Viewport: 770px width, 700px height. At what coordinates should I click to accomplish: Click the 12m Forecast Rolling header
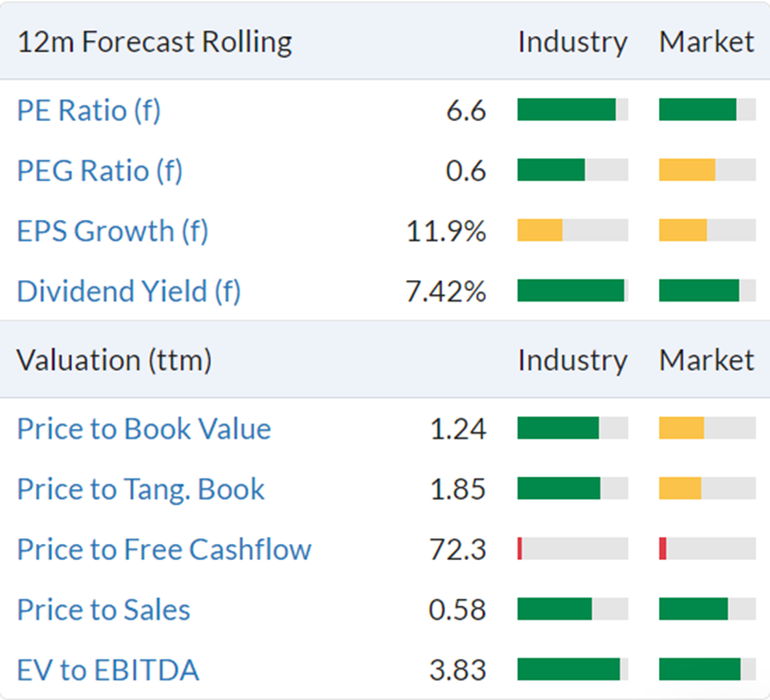point(154,42)
